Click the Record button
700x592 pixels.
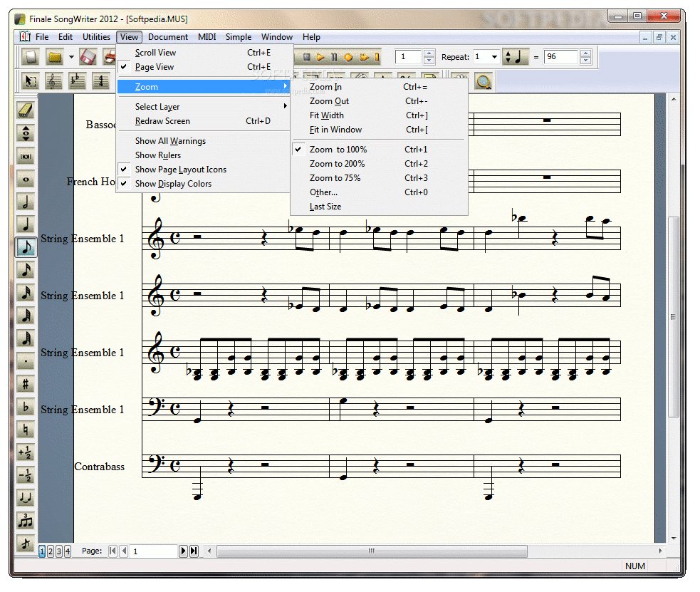(348, 57)
